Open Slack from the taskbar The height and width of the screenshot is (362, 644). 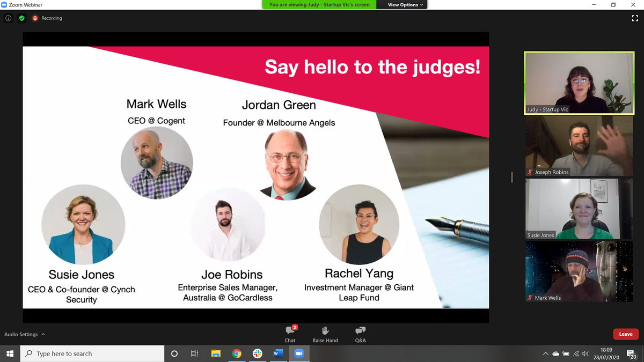(258, 353)
